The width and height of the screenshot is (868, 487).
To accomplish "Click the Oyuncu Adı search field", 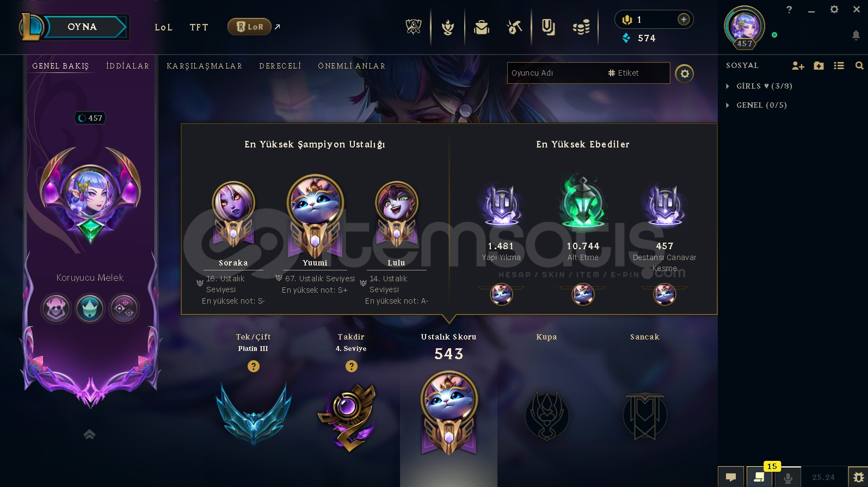I will tap(556, 73).
